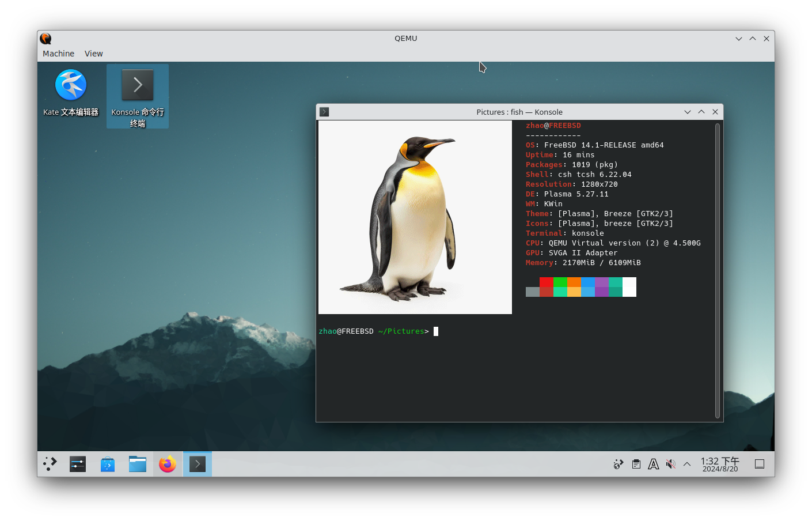Open Dolphin file manager from taskbar
Screen dimensions: 812x521
(137, 464)
